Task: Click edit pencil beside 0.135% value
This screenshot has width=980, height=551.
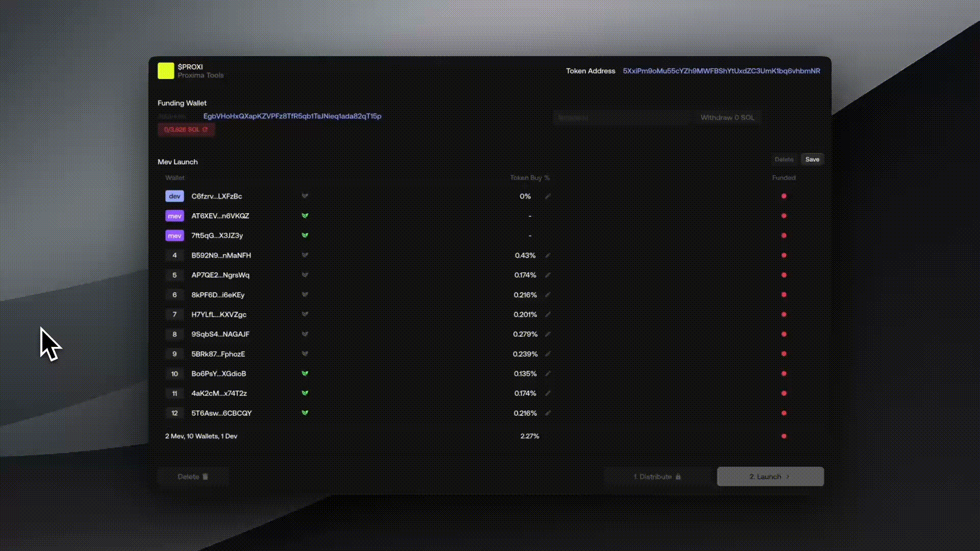Action: [x=548, y=374]
